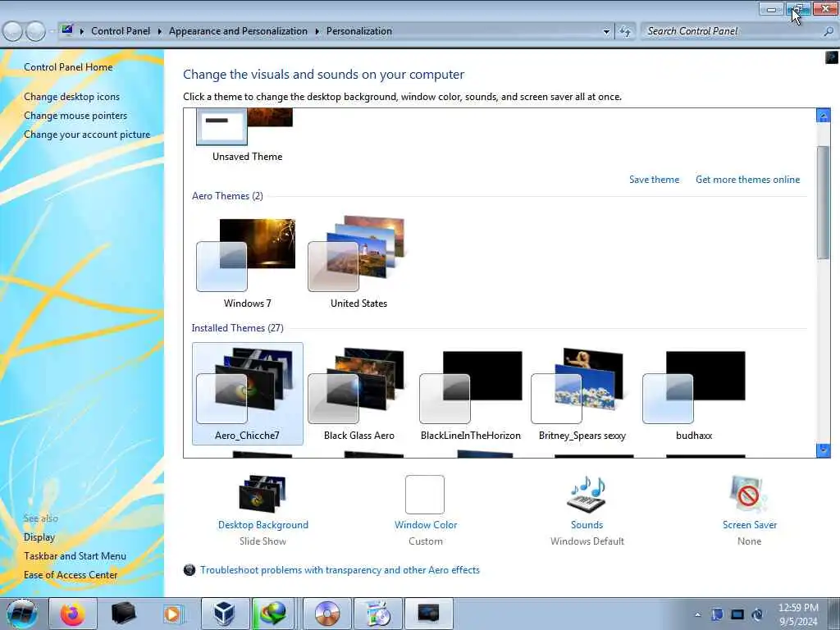
Task: Launch Firefox from the taskbar
Action: point(73,614)
